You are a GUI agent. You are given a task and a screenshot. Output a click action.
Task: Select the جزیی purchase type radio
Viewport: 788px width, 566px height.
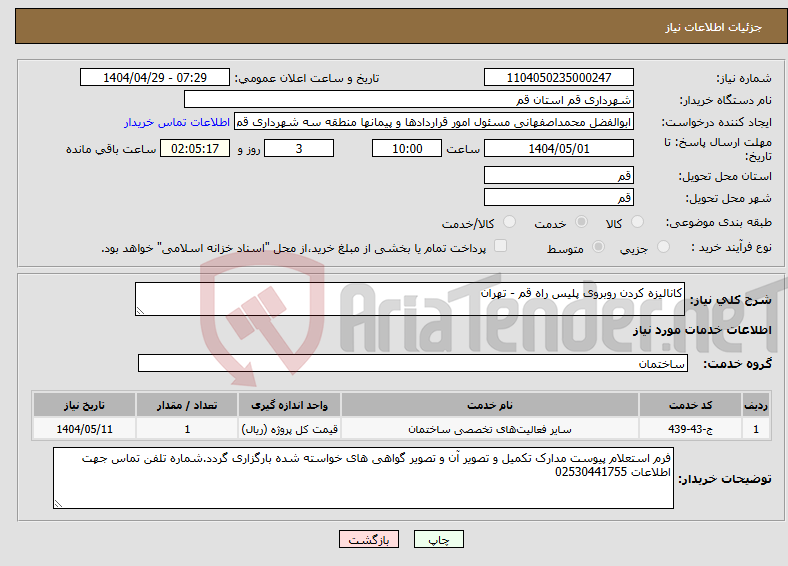(663, 246)
